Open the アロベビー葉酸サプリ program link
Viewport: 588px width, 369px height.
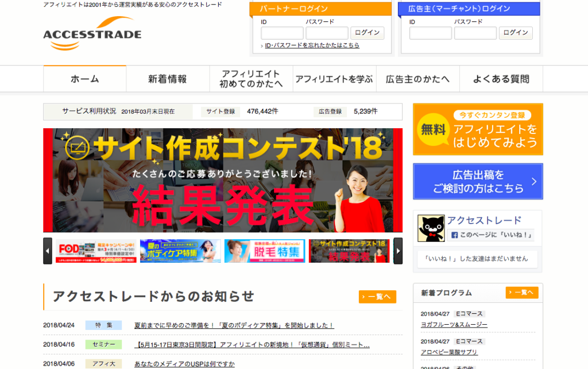(449, 352)
